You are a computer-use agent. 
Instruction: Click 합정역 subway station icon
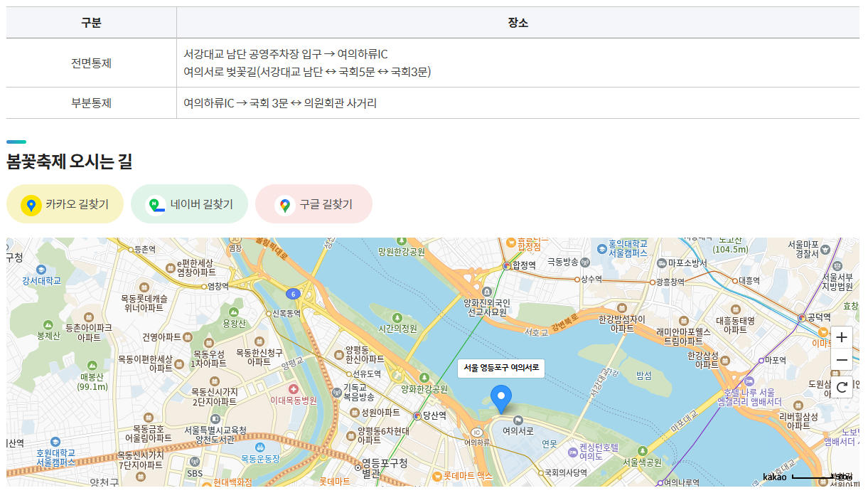click(x=507, y=265)
